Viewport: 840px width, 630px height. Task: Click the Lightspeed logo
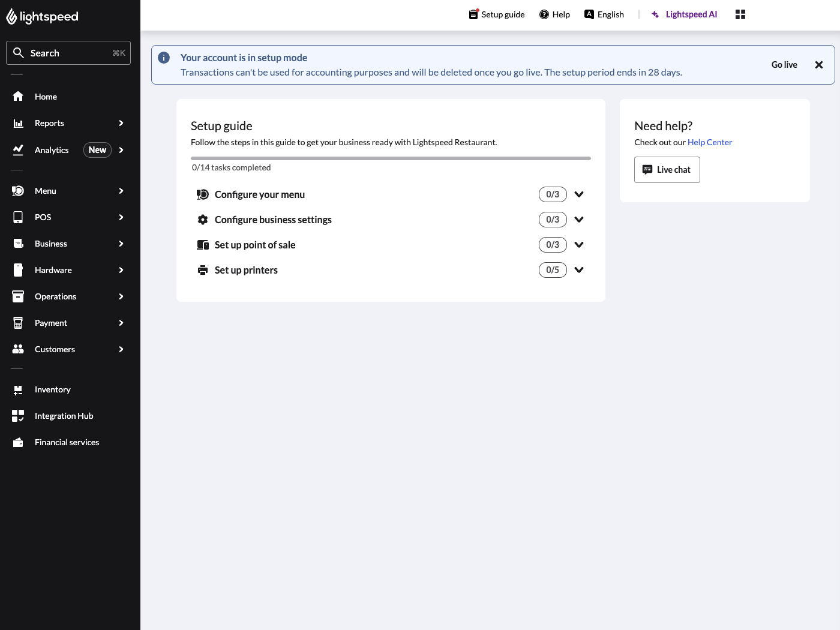click(x=42, y=16)
